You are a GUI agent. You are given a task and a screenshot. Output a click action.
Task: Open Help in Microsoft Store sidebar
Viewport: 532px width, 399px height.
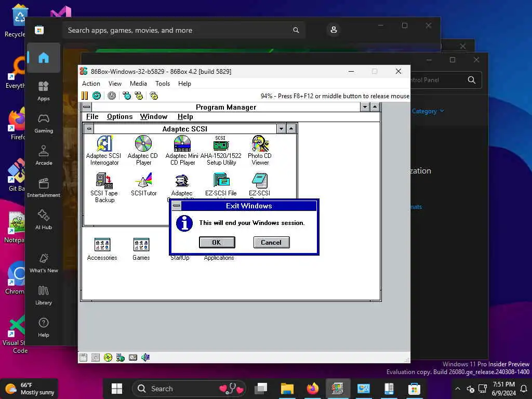(44, 327)
